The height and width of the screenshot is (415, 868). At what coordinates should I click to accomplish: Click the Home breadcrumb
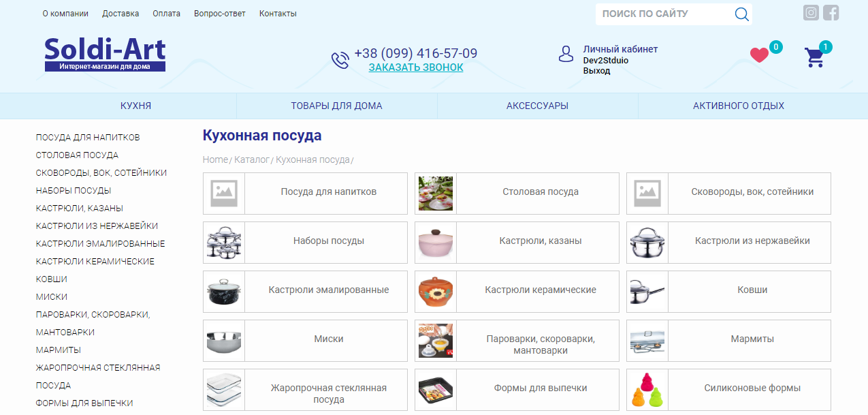(215, 159)
